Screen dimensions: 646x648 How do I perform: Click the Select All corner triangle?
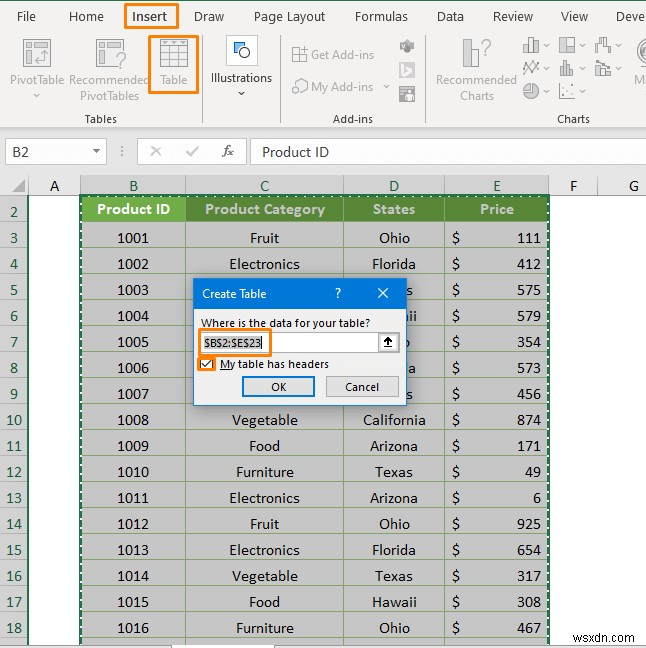point(19,186)
